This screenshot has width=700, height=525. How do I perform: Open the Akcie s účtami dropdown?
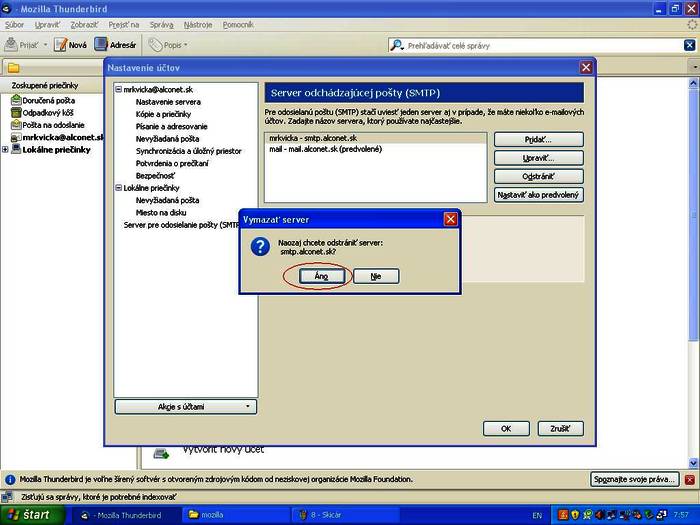point(185,407)
